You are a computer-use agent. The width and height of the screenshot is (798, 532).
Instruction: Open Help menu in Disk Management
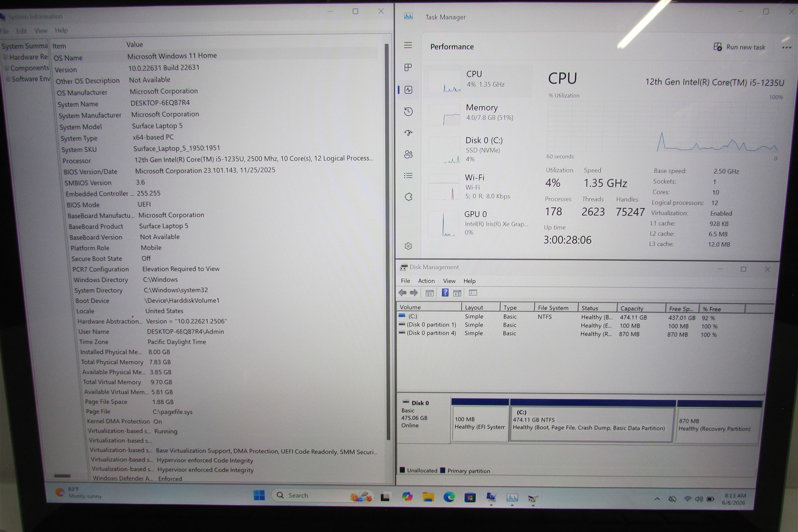click(469, 281)
